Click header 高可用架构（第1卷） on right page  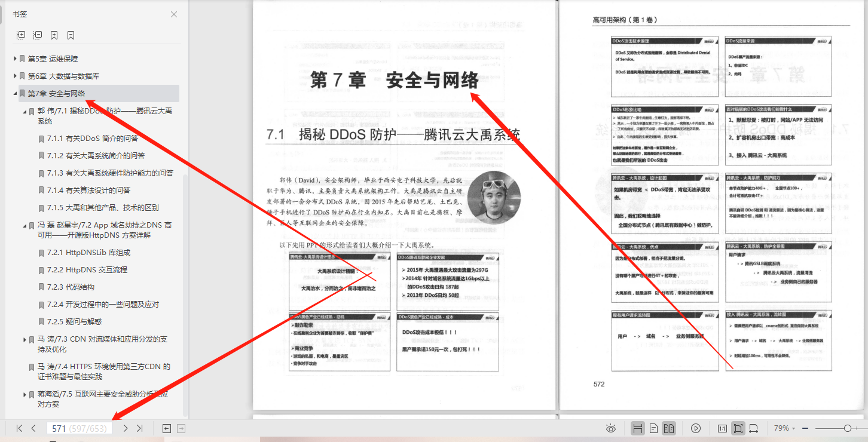click(625, 20)
